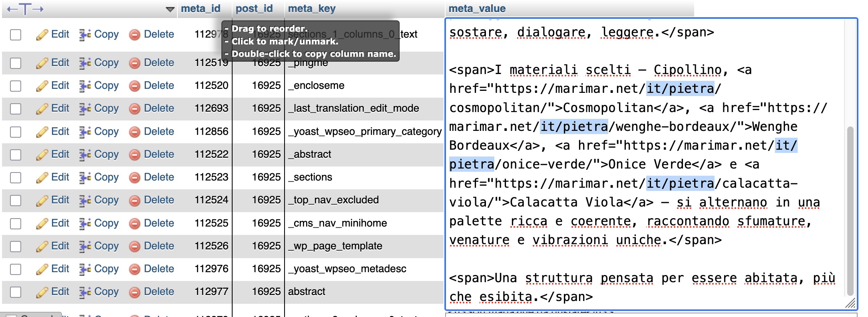Click the red Delete icon for row 112977

[135, 292]
